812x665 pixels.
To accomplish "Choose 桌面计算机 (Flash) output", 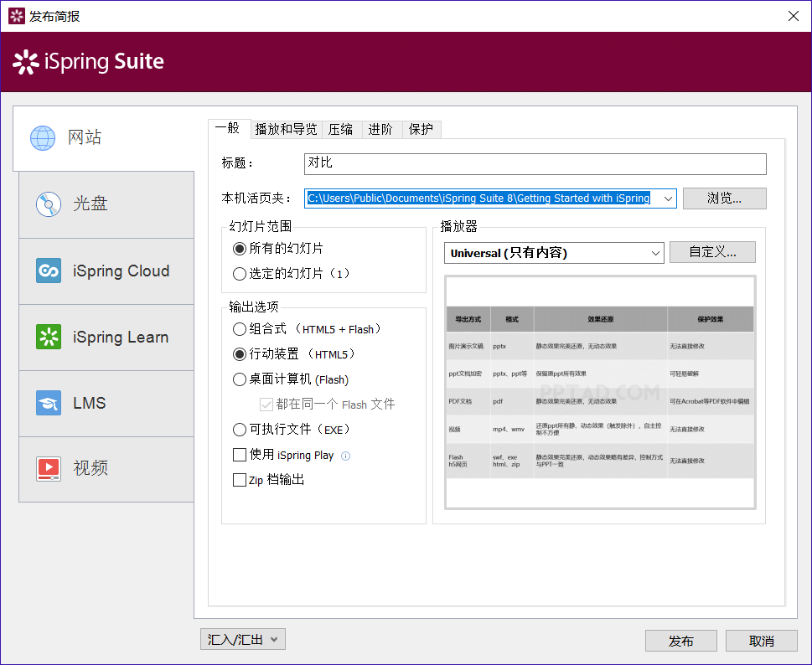I will [x=240, y=380].
